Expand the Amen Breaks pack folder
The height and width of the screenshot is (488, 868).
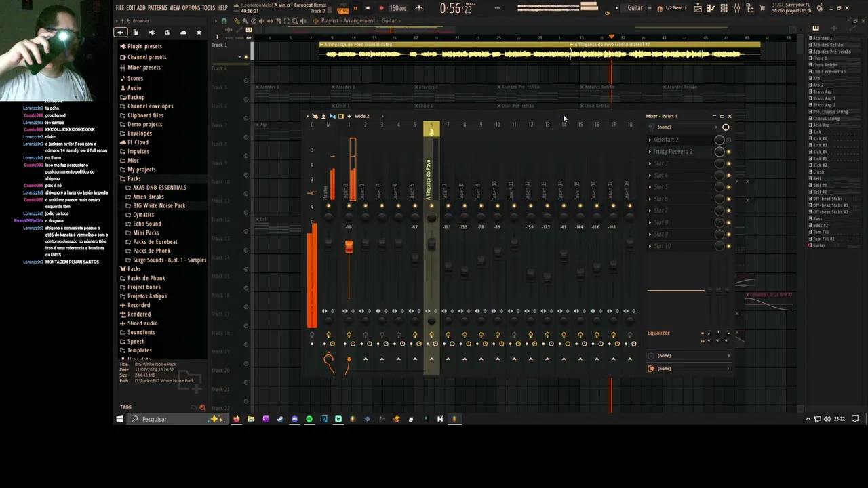pos(148,197)
